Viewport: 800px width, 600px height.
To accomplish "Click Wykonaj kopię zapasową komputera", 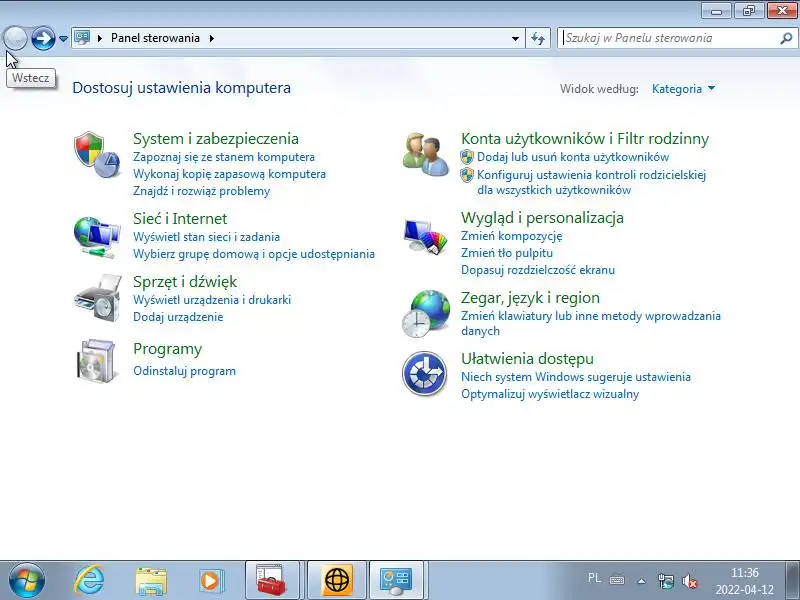I will click(229, 174).
